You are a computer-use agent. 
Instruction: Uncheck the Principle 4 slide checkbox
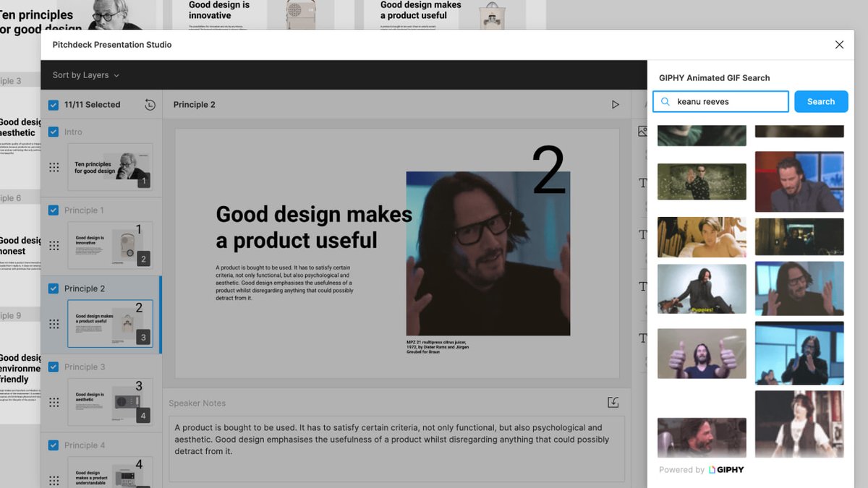click(x=54, y=445)
